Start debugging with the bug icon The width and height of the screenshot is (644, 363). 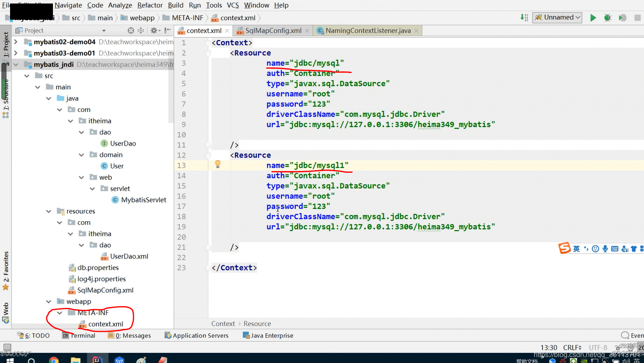[x=608, y=18]
